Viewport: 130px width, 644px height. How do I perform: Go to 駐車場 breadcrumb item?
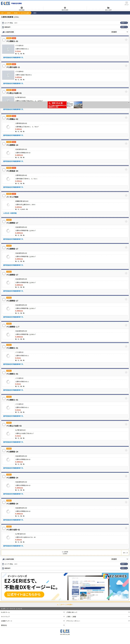(9, 13)
